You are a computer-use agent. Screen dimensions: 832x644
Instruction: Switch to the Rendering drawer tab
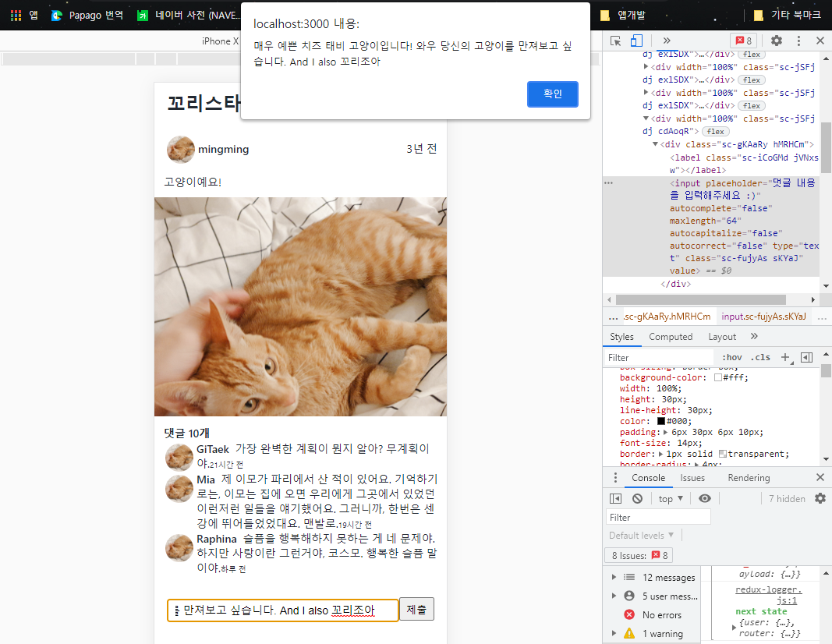[748, 478]
